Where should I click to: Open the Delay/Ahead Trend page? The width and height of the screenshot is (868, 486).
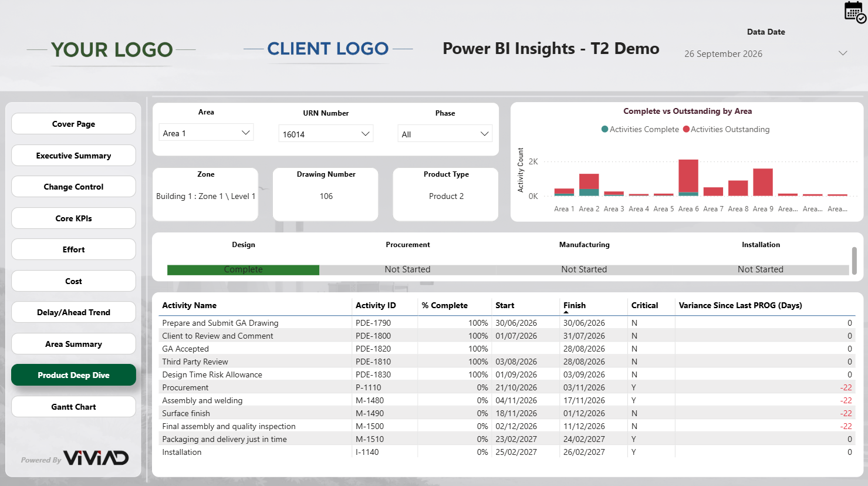click(73, 312)
